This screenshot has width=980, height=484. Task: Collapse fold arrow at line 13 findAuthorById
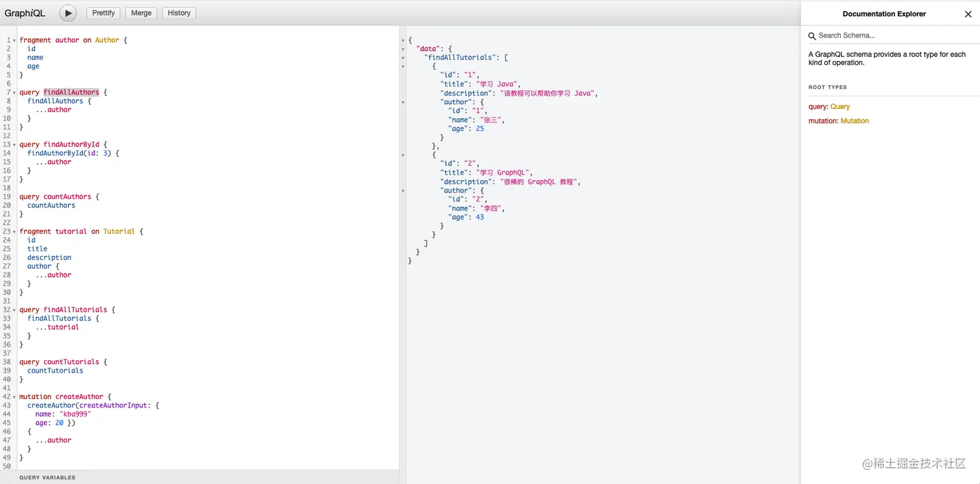pos(15,144)
